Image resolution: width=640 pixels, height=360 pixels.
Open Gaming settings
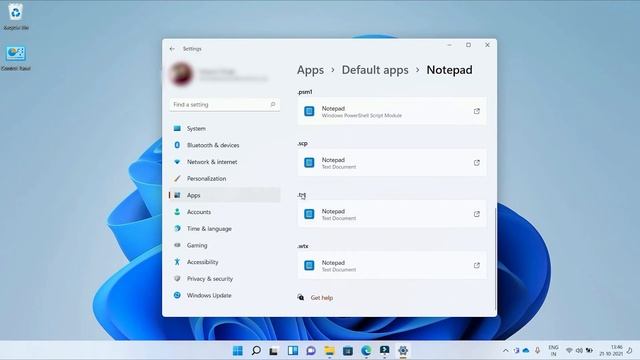click(x=224, y=245)
